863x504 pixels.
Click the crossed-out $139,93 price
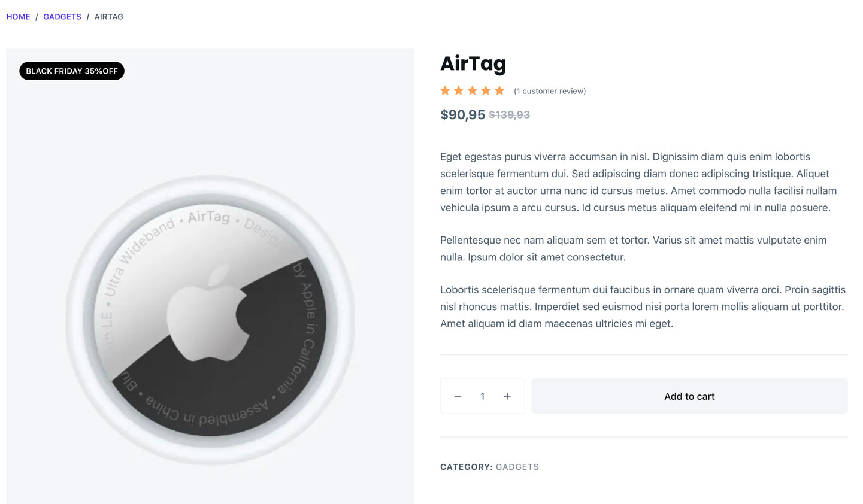[509, 114]
